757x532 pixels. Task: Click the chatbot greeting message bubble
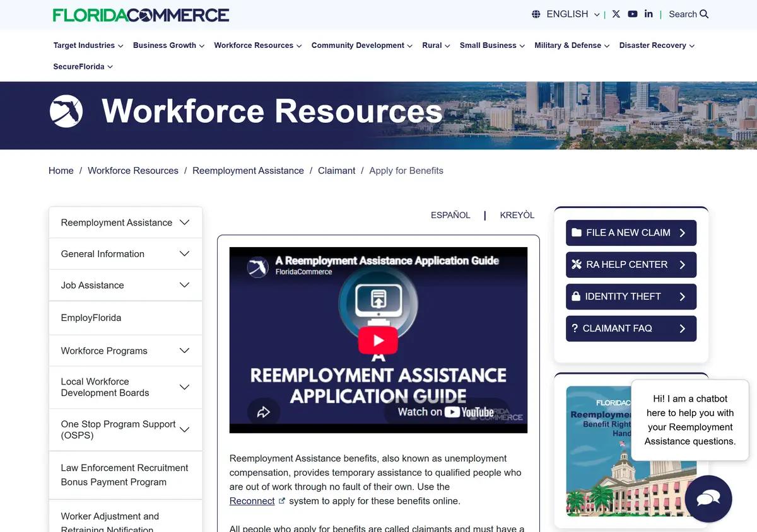point(690,420)
